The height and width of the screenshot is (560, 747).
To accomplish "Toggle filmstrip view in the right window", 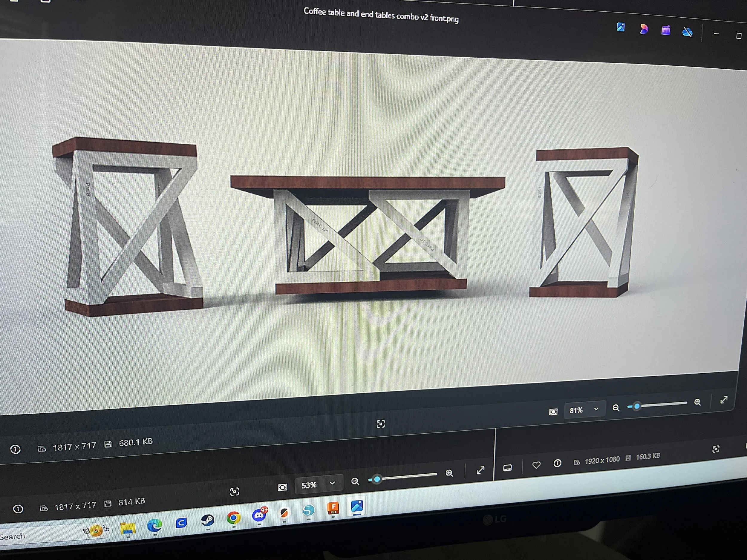I will (x=507, y=467).
